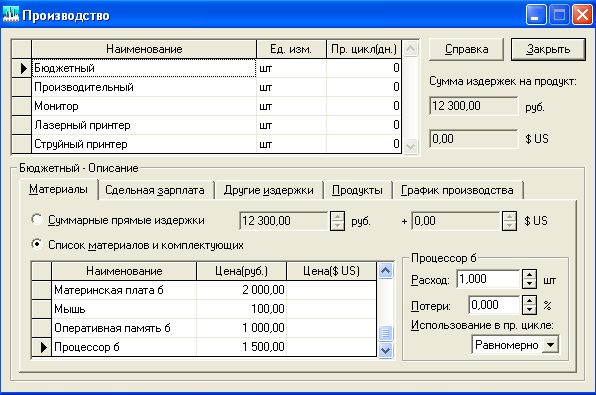The image size is (596, 395).
Task: Increase the Расход stepper value
Action: click(x=529, y=274)
